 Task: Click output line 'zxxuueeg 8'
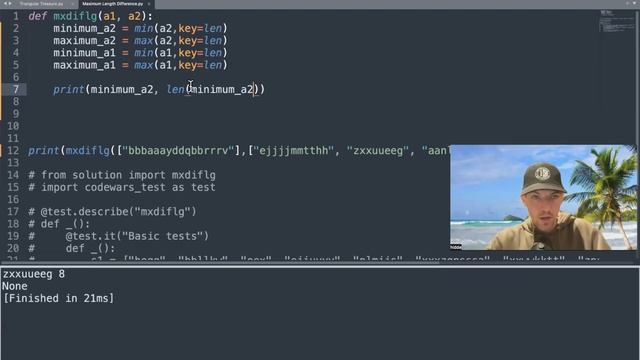pyautogui.click(x=33, y=274)
